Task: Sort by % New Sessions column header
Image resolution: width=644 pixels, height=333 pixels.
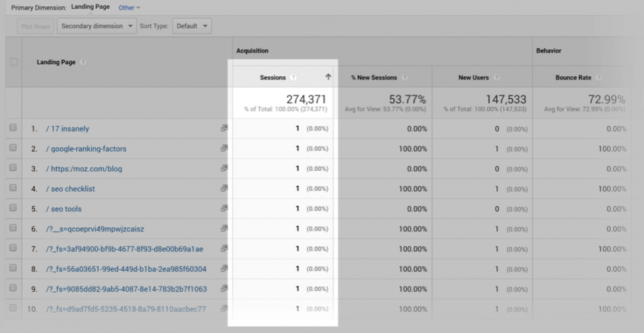Action: pyautogui.click(x=374, y=77)
